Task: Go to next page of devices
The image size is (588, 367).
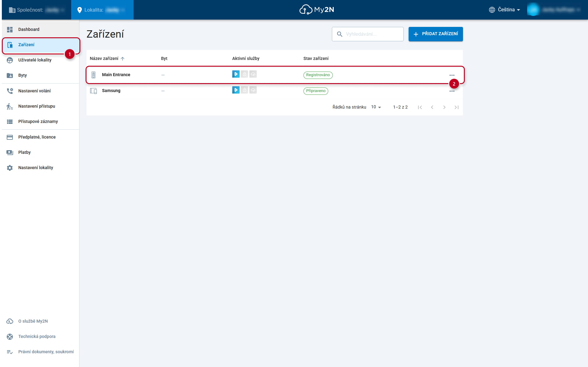Action: pyautogui.click(x=444, y=107)
